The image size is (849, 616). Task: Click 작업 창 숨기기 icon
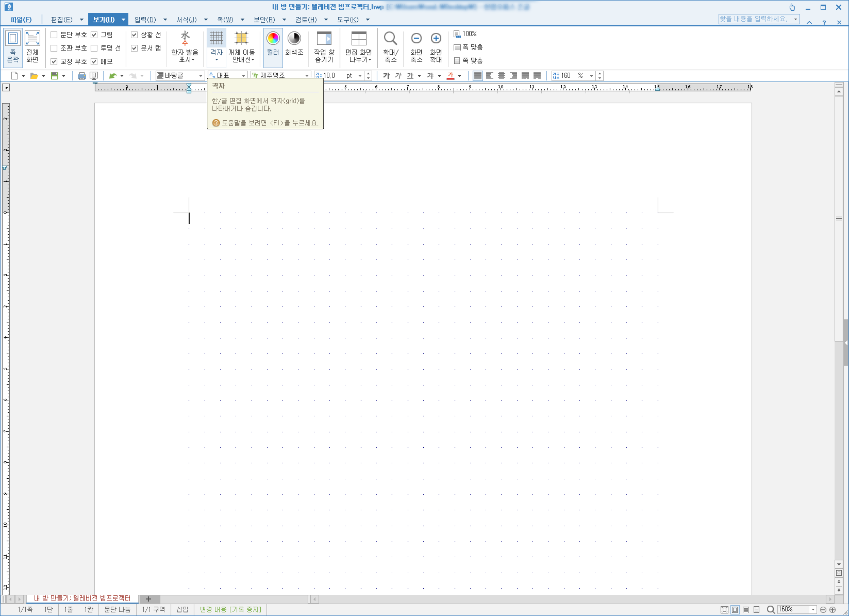[x=324, y=39]
